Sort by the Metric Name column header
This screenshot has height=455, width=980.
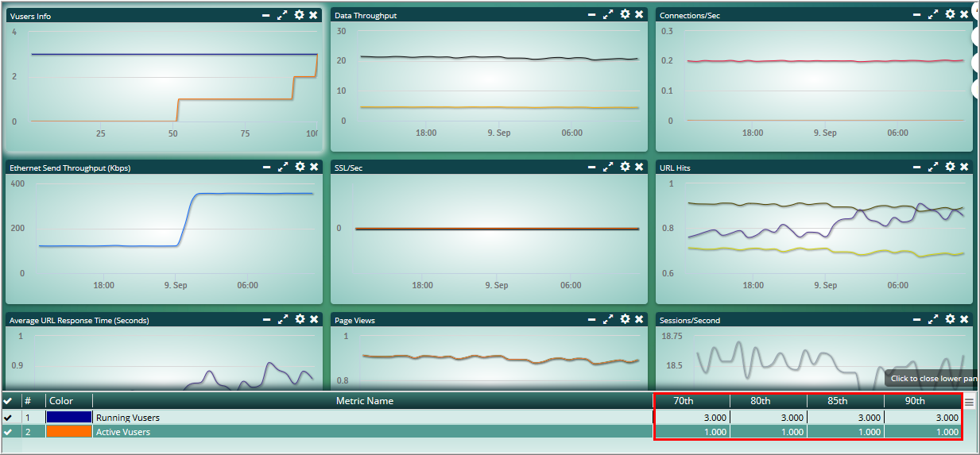(365, 401)
